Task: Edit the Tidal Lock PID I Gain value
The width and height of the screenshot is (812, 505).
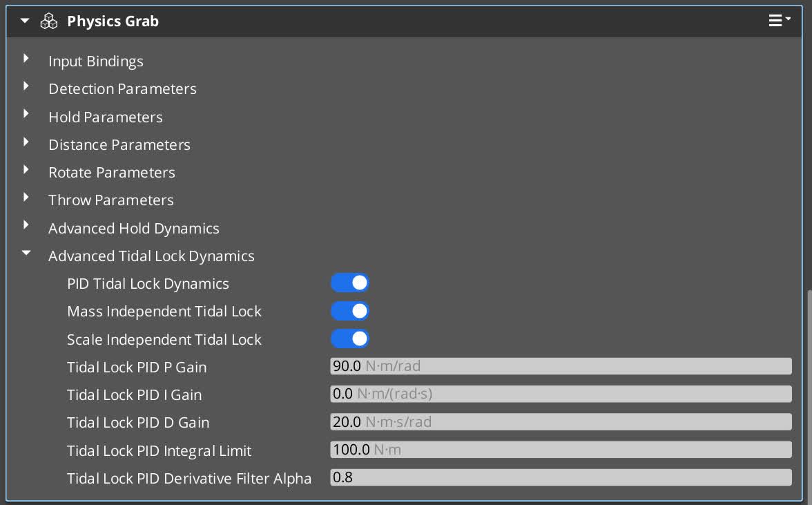Action: pos(560,394)
